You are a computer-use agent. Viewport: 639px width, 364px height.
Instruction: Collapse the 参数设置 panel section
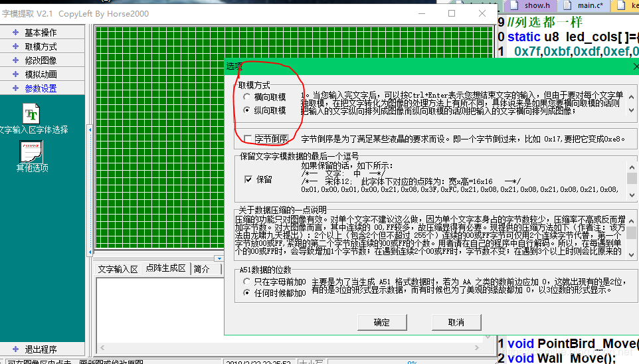43,88
